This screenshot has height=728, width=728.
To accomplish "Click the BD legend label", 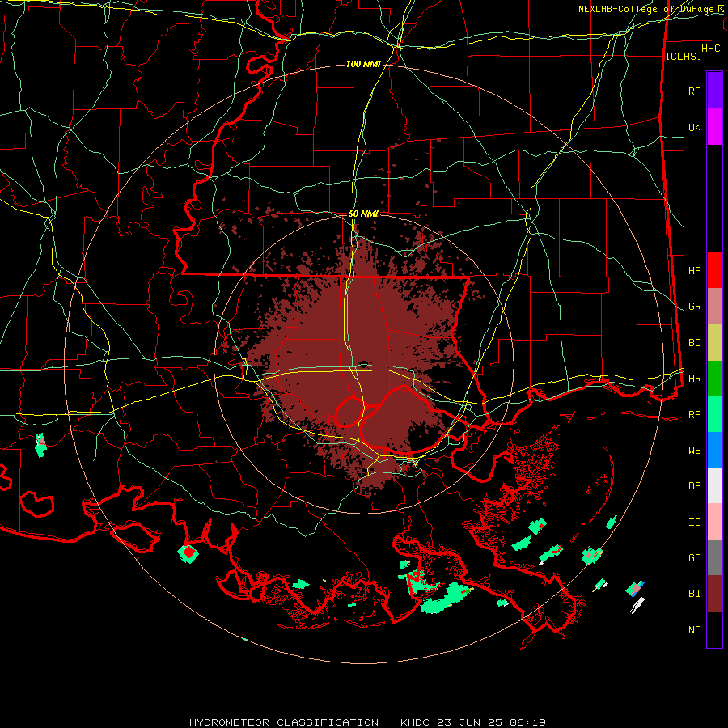I will [694, 343].
